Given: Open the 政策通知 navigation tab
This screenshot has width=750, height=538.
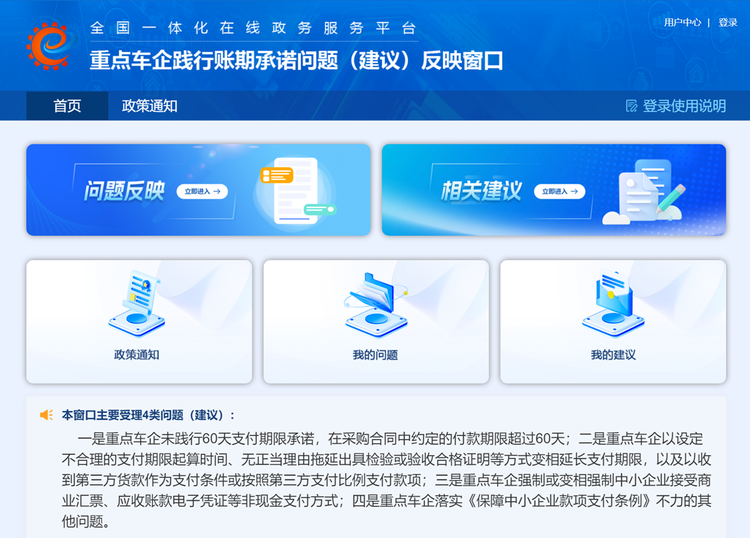Looking at the screenshot, I should pos(150,106).
